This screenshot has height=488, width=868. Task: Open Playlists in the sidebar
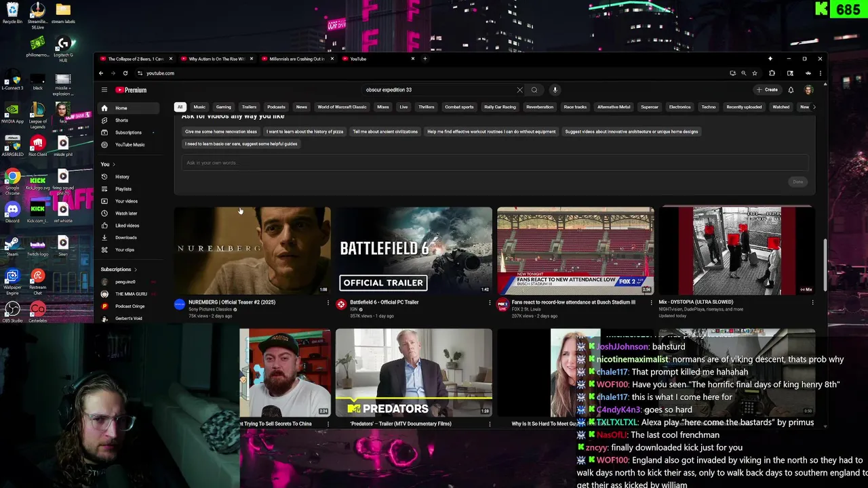[x=129, y=188]
